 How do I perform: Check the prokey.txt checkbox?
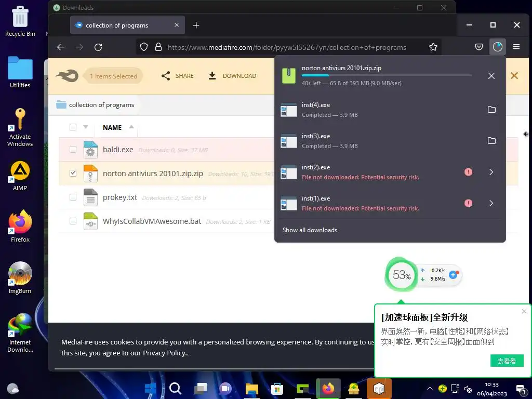(x=73, y=197)
